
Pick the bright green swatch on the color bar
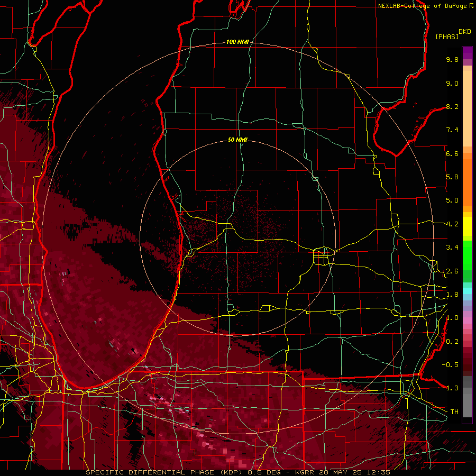click(x=467, y=255)
